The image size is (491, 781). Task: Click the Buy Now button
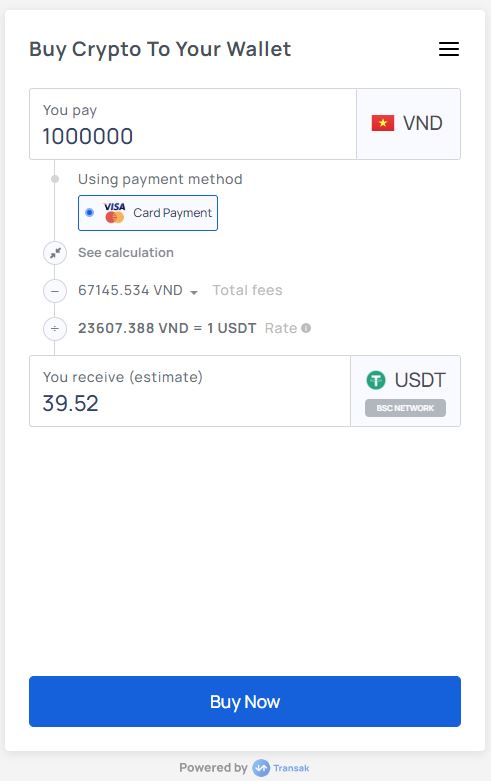pyautogui.click(x=245, y=701)
